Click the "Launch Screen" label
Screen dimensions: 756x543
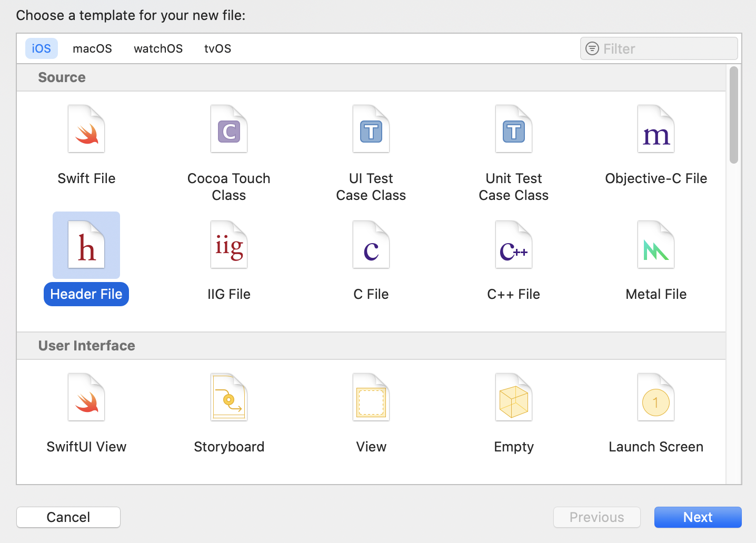click(656, 447)
